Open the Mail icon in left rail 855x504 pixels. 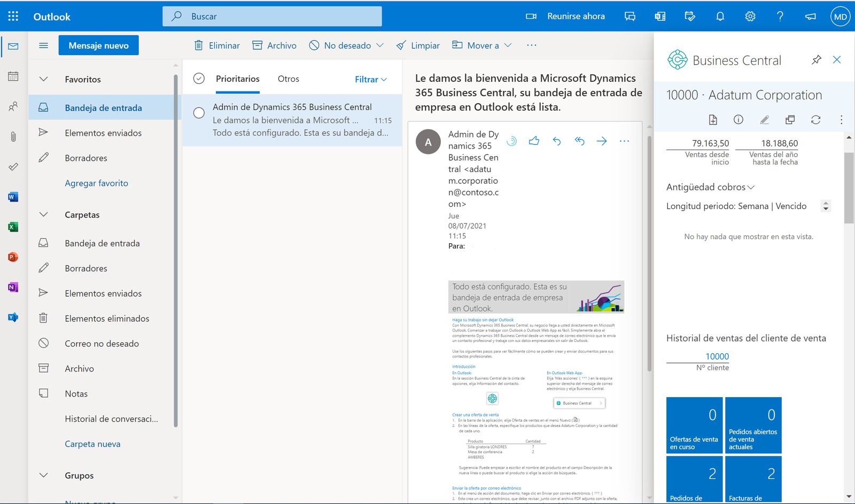coord(13,46)
